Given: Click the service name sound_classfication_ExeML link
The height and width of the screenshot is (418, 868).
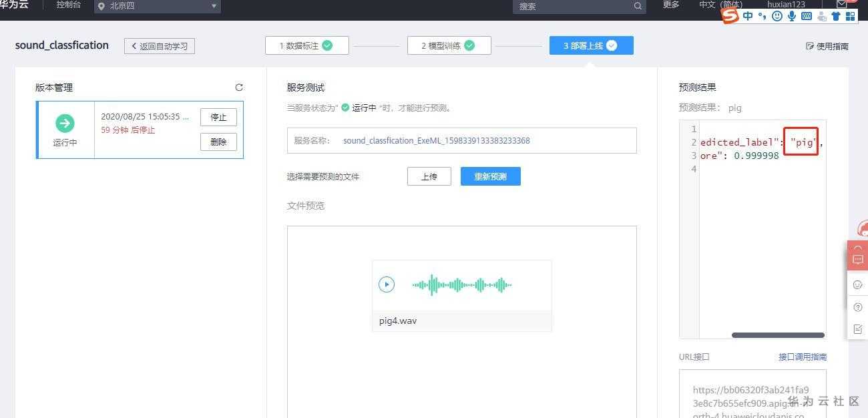Looking at the screenshot, I should pyautogui.click(x=437, y=141).
